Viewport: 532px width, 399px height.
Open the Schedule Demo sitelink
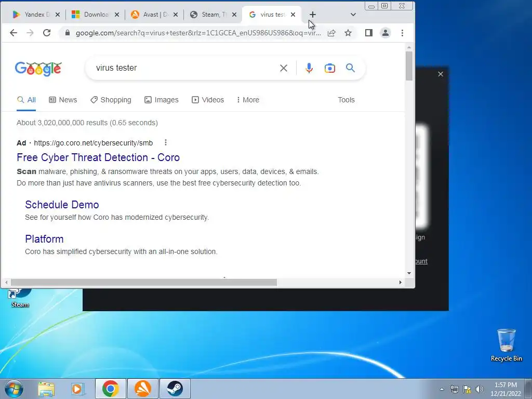62,205
